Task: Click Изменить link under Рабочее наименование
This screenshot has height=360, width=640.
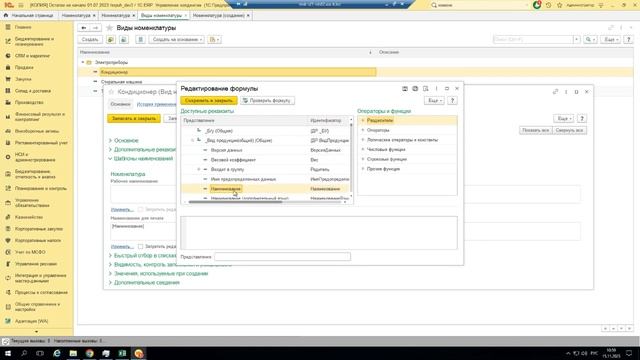Action: [x=122, y=210]
